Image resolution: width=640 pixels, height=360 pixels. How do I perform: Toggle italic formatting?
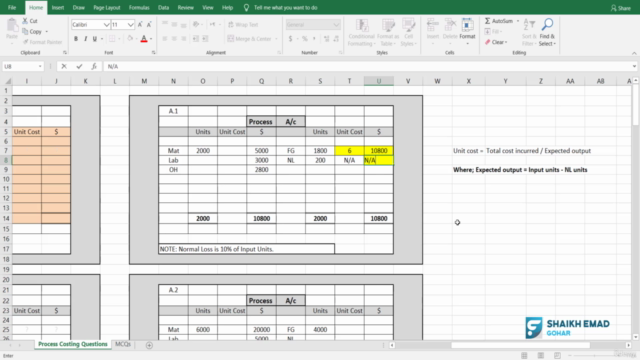(x=85, y=39)
